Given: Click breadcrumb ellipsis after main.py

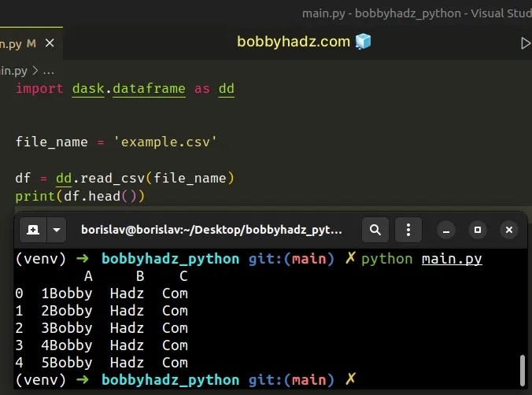Looking at the screenshot, I should pos(49,72).
